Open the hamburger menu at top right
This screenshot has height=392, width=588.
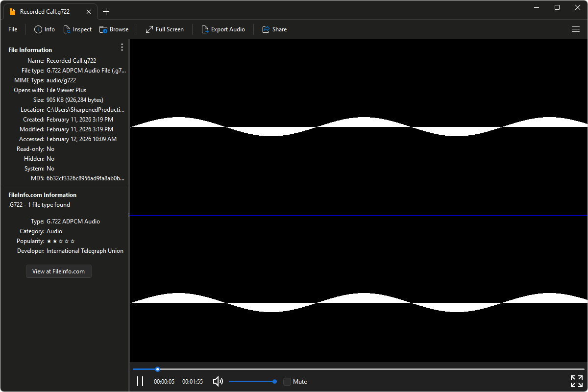coord(576,29)
